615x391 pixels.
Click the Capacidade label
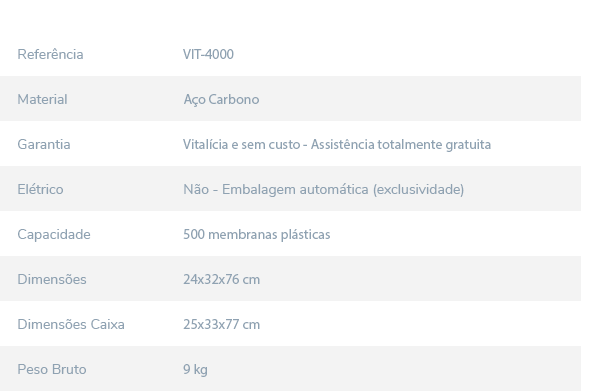[x=54, y=235]
